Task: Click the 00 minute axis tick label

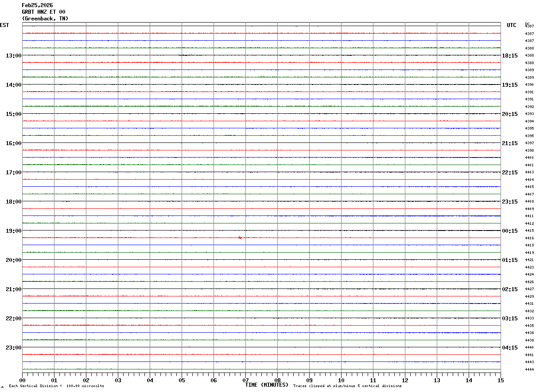Action: (x=22, y=380)
